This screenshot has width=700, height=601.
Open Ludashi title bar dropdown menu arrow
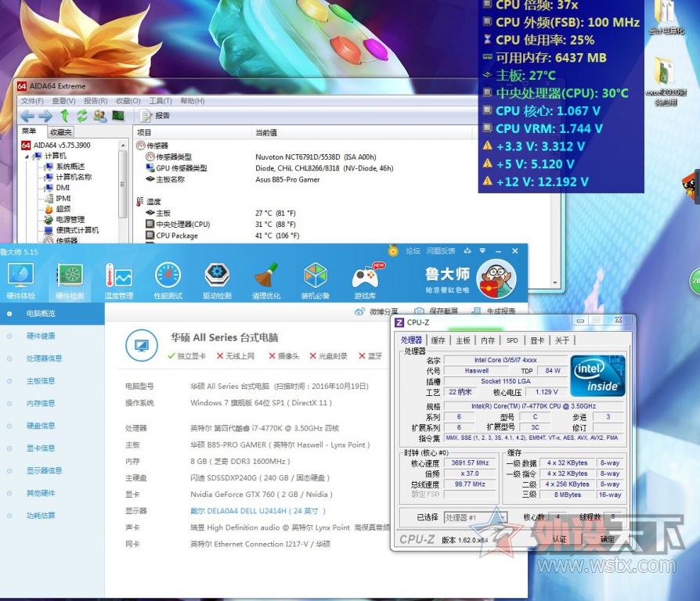coord(482,250)
